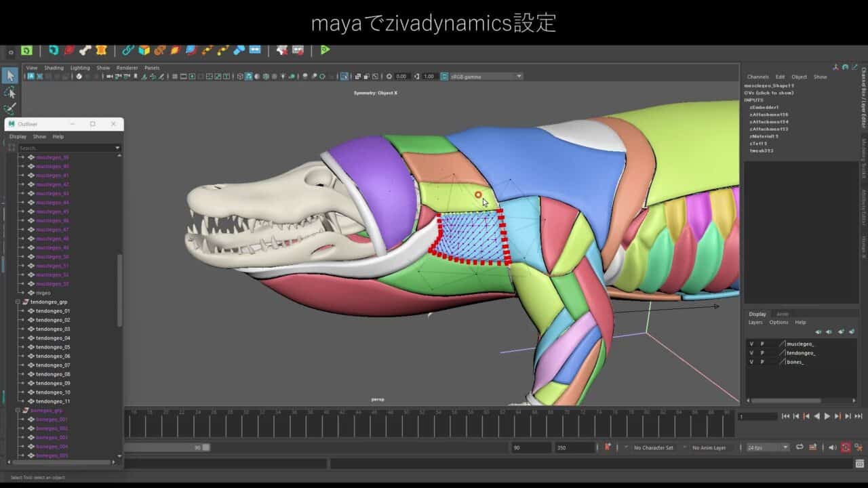Toggle the key icon beside No Character Set

pyautogui.click(x=608, y=447)
